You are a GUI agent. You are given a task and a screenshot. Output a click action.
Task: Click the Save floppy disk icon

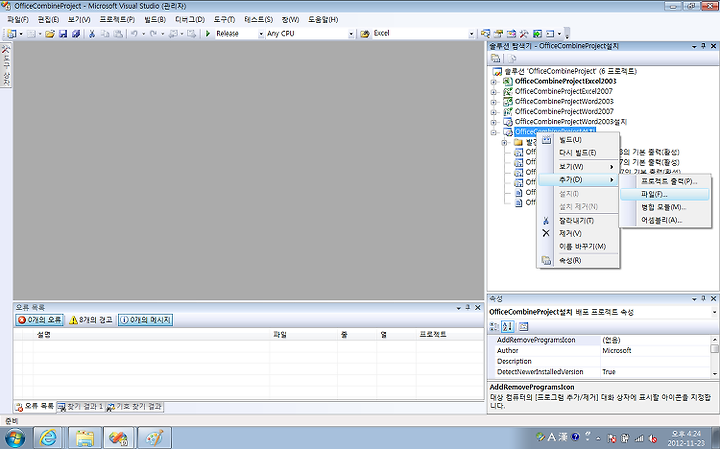click(63, 34)
